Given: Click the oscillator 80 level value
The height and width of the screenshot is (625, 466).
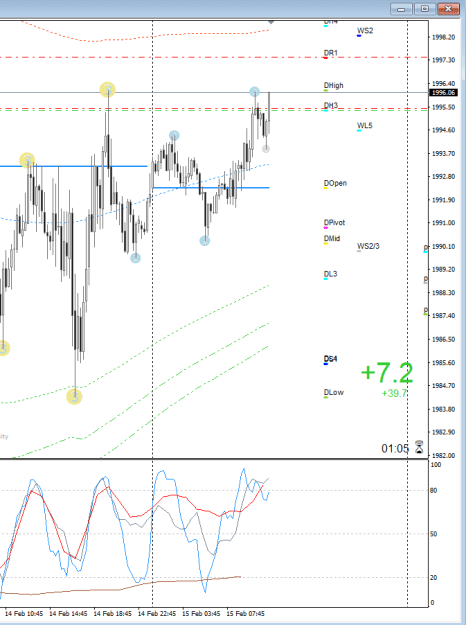Looking at the screenshot, I should (433, 491).
